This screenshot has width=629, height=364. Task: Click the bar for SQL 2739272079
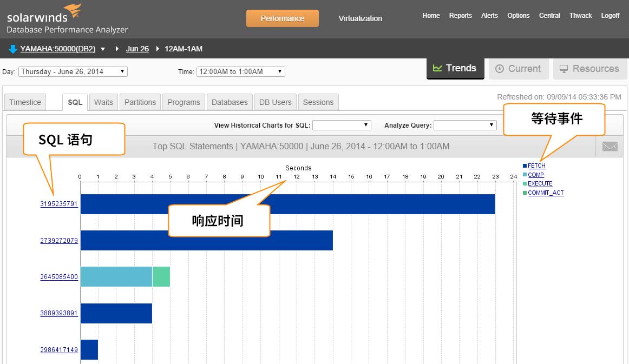click(206, 240)
